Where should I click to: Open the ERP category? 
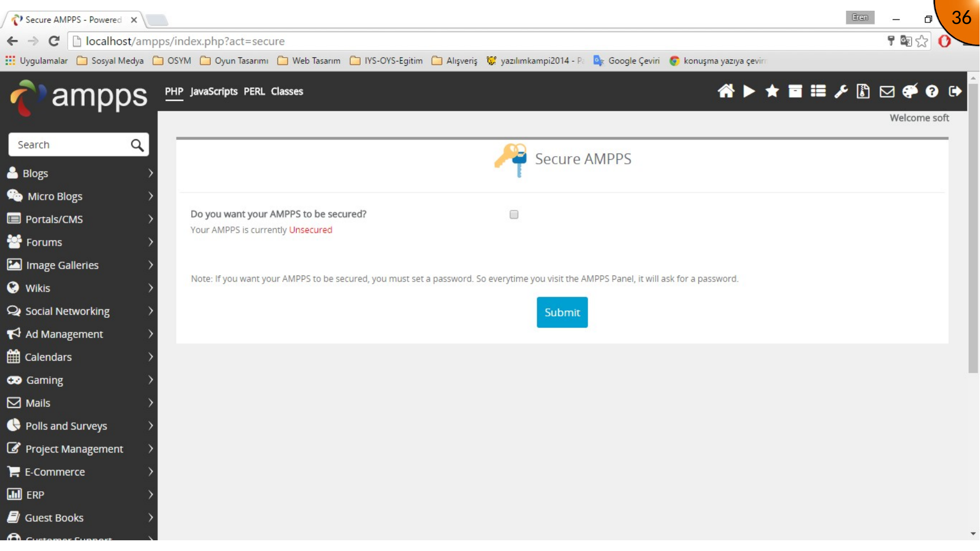tap(79, 495)
